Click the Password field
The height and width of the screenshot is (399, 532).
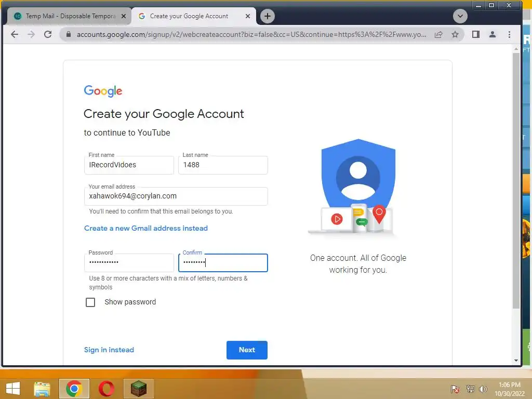coord(129,262)
